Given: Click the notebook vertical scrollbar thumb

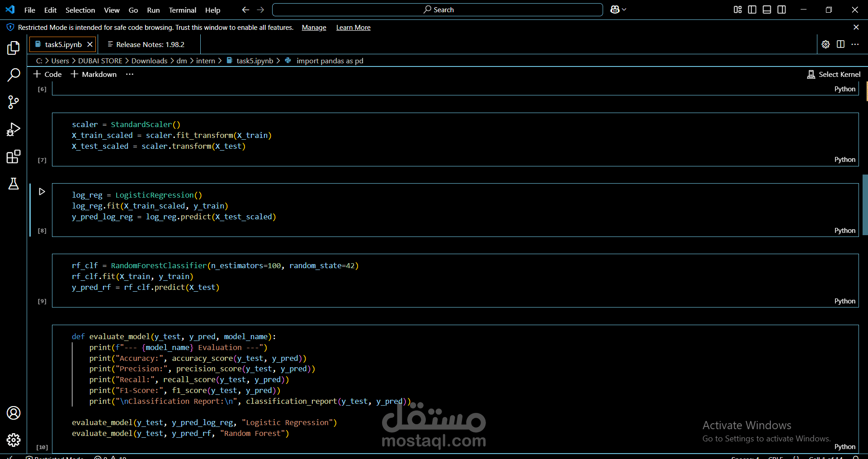Looking at the screenshot, I should pos(865,204).
